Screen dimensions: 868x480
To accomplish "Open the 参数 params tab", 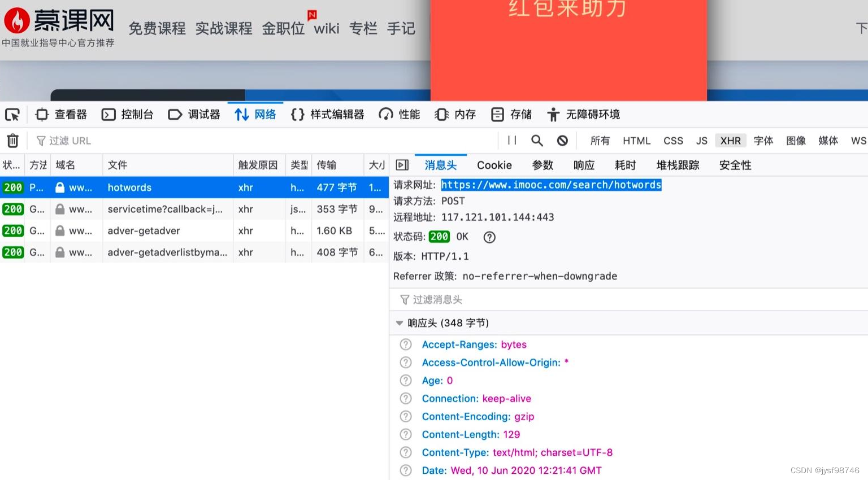I will pos(543,165).
